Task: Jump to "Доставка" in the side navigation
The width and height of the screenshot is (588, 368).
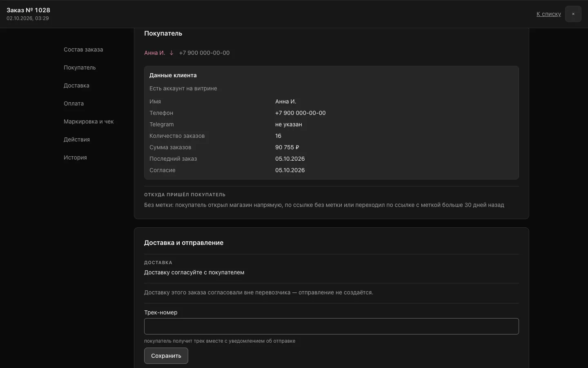Action: 76,85
